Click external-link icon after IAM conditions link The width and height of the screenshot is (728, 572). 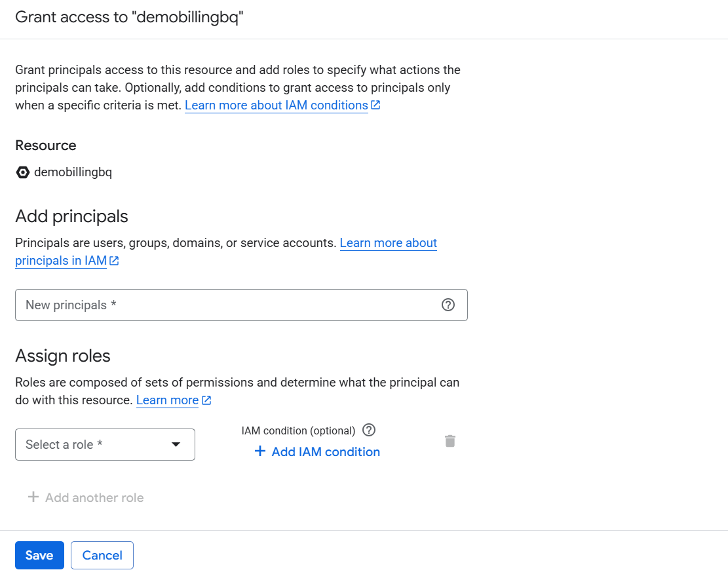[x=375, y=105]
